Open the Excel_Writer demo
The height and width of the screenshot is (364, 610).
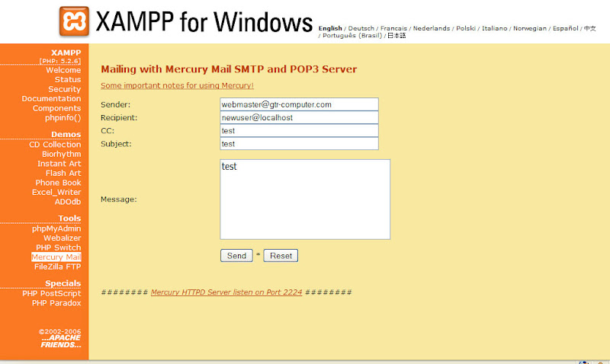pyautogui.click(x=56, y=193)
